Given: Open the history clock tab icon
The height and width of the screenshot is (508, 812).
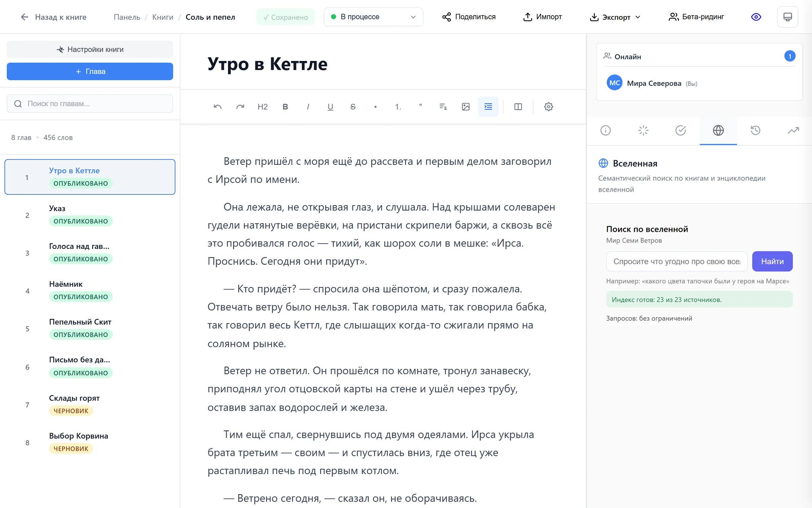Looking at the screenshot, I should pyautogui.click(x=755, y=130).
